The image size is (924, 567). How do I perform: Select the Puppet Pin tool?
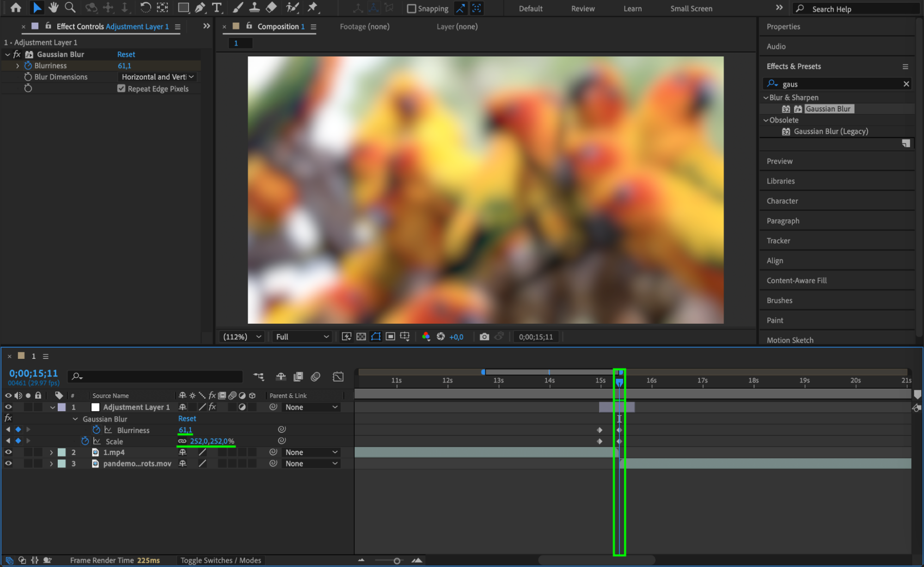click(312, 7)
